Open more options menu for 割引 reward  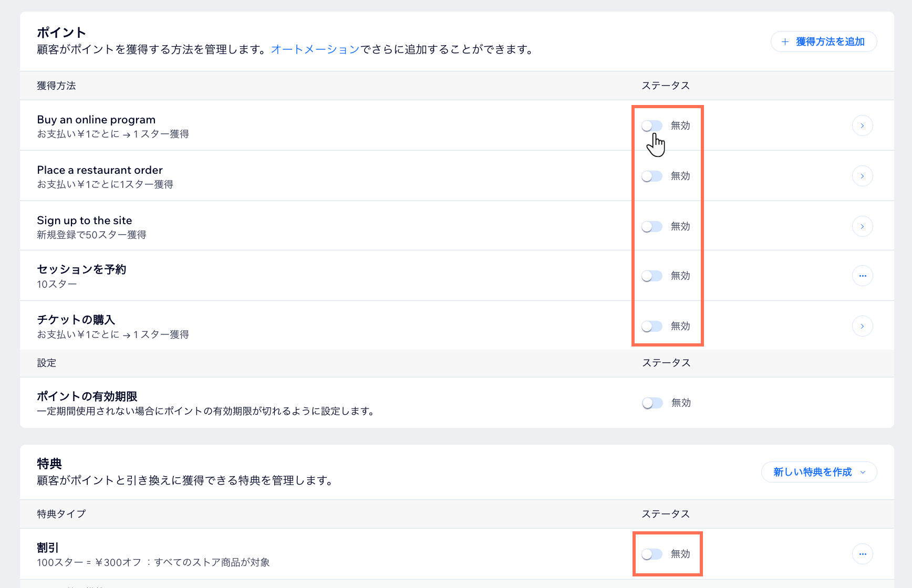click(x=862, y=554)
